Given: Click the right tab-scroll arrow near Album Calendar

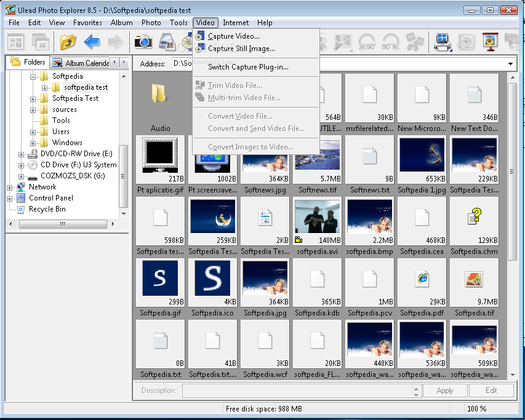Looking at the screenshot, I should [124, 62].
